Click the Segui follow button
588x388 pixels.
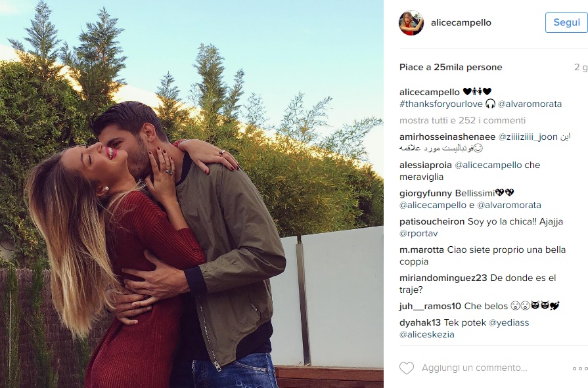(566, 22)
